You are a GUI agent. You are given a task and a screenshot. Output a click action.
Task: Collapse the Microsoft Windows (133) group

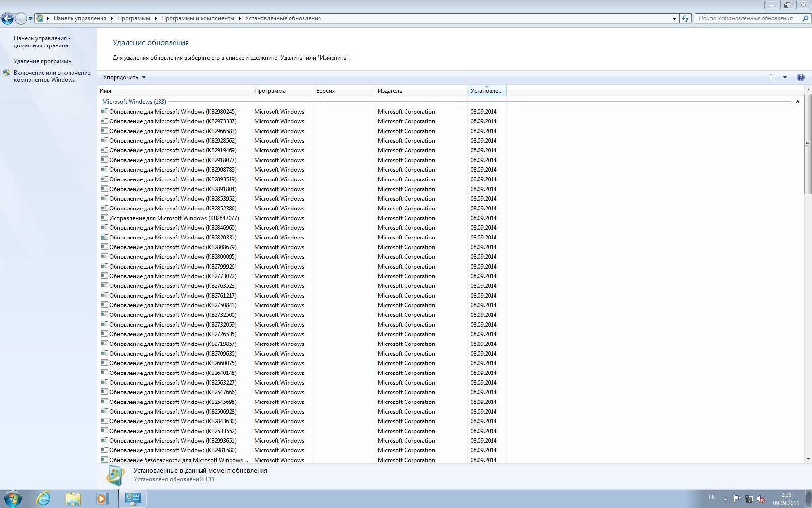797,102
